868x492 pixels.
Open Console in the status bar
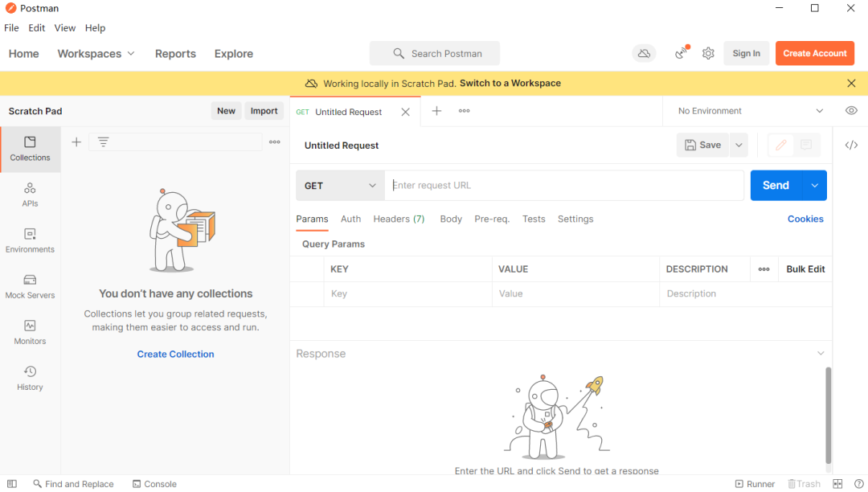pyautogui.click(x=154, y=484)
